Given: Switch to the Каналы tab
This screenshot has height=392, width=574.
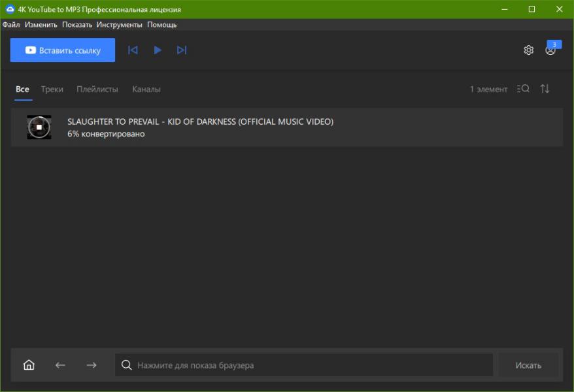Looking at the screenshot, I should 146,90.
